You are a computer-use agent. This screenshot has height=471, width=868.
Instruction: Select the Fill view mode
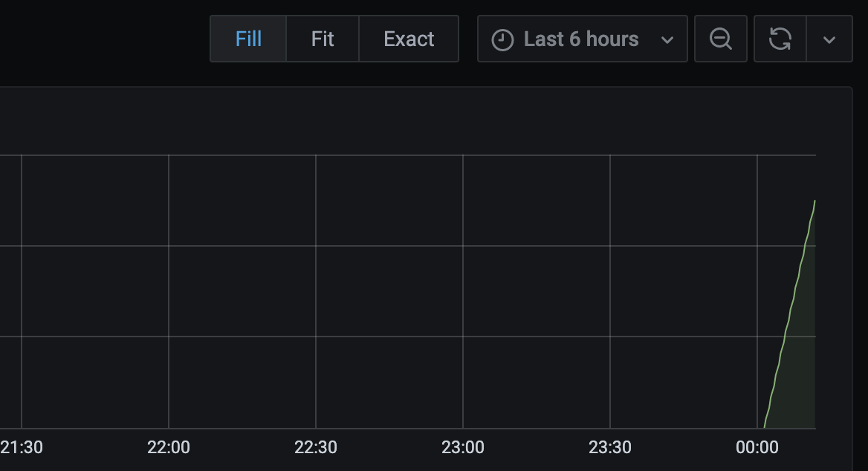pyautogui.click(x=248, y=39)
